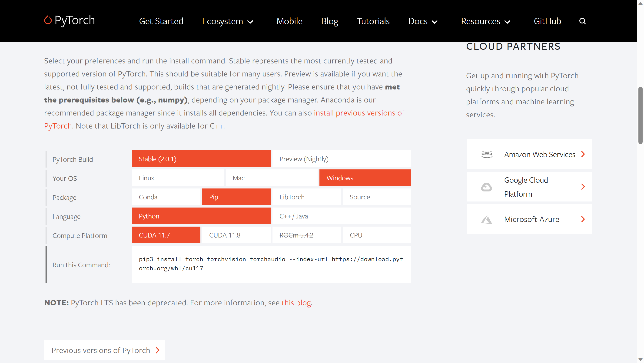Open 'this blog' link
This screenshot has height=363, width=644.
tap(296, 303)
